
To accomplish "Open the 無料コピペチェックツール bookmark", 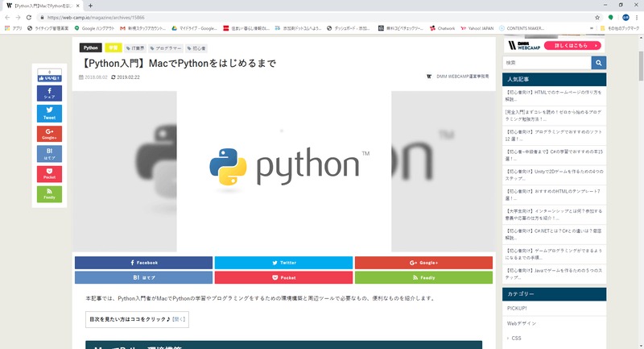I will pos(401,28).
